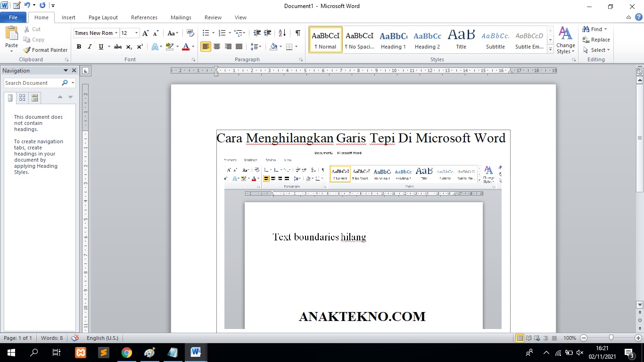Justify the paragraph text
Viewport: 644px width, 362px height.
(239, 47)
